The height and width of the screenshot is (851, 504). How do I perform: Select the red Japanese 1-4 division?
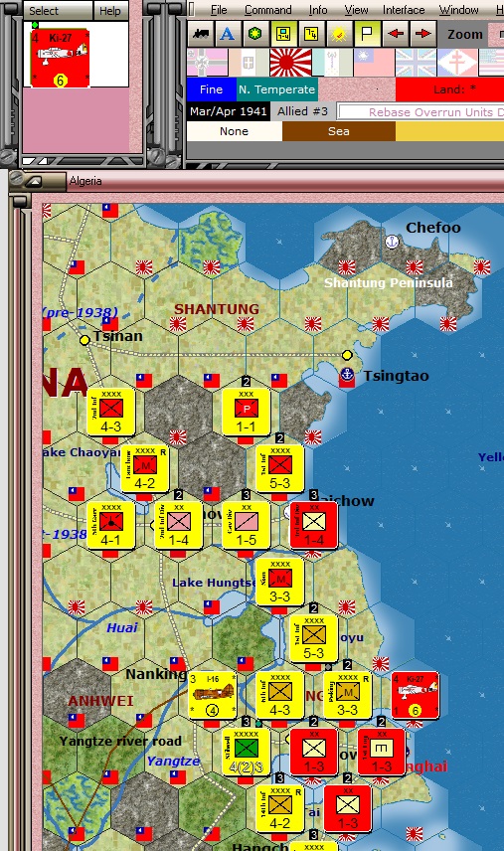313,525
